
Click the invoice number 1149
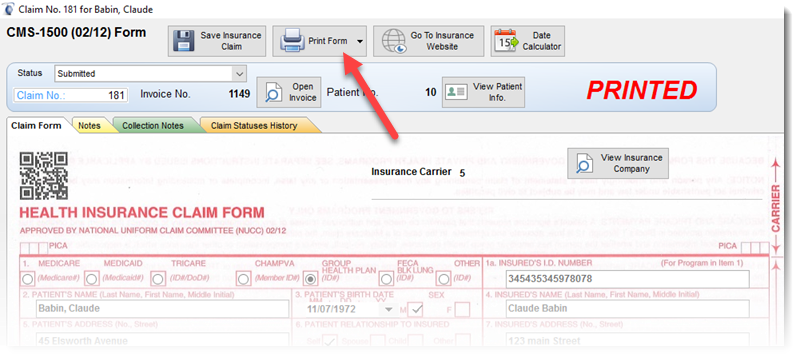(239, 94)
